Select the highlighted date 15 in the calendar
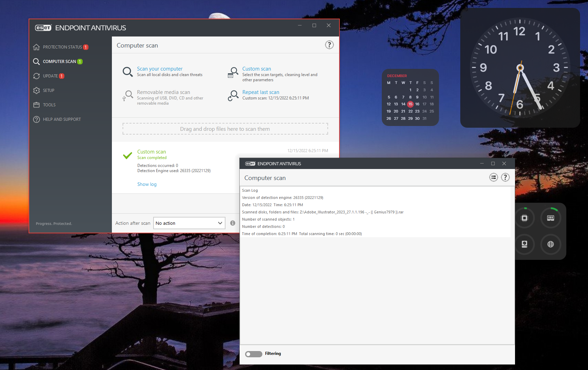Image resolution: width=588 pixels, height=370 pixels. tap(410, 104)
